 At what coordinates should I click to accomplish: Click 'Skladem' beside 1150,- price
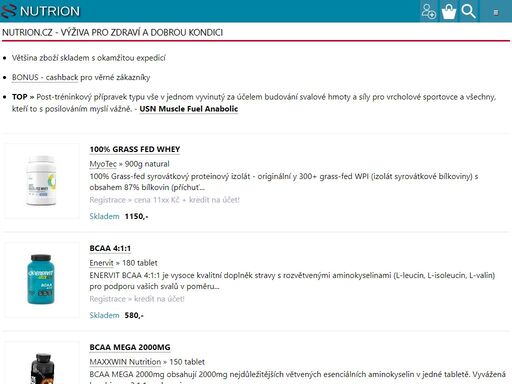tap(104, 216)
